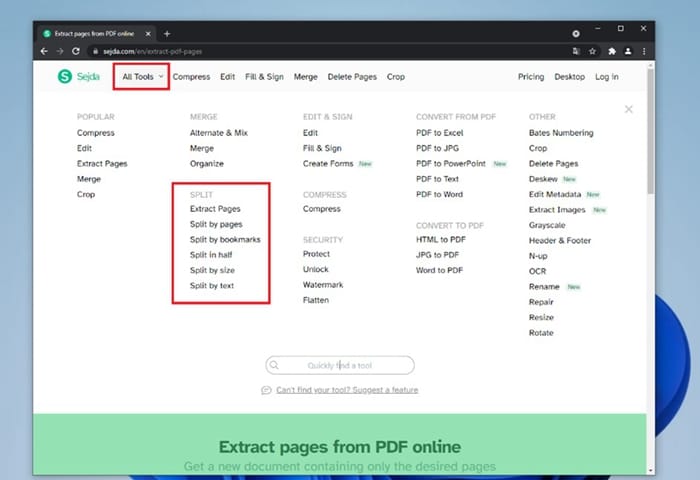Screen dimensions: 700x480
Task: Click the browser forward arrow
Action: pos(60,51)
